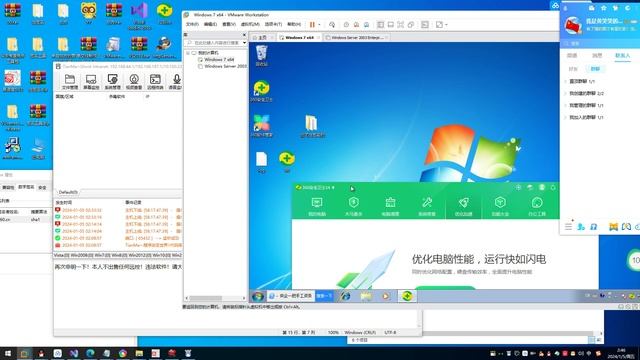The image size is (640, 360).
Task: Click the VMware library search field
Action: tap(214, 43)
